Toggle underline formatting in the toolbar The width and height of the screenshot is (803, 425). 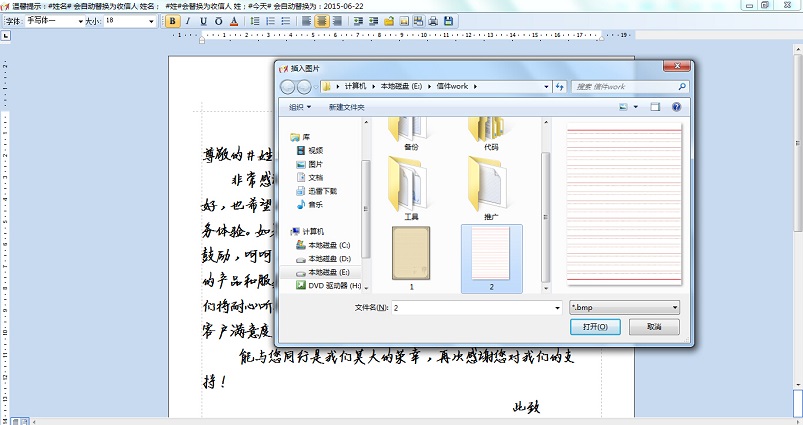click(x=204, y=20)
